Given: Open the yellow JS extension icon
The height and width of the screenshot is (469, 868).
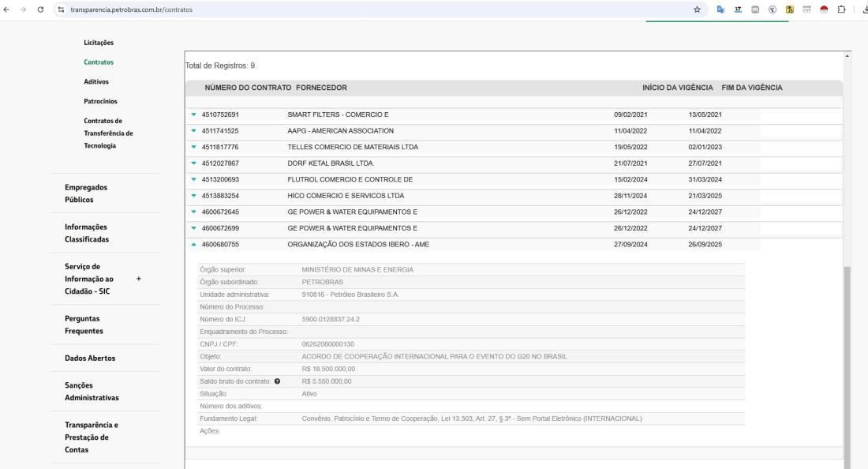Looking at the screenshot, I should (x=789, y=9).
